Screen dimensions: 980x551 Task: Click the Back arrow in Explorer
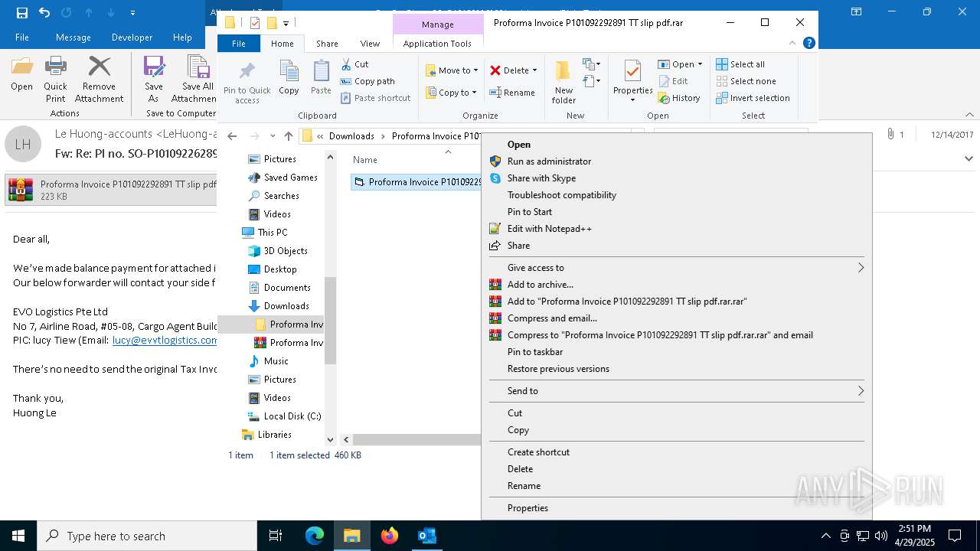tap(232, 136)
